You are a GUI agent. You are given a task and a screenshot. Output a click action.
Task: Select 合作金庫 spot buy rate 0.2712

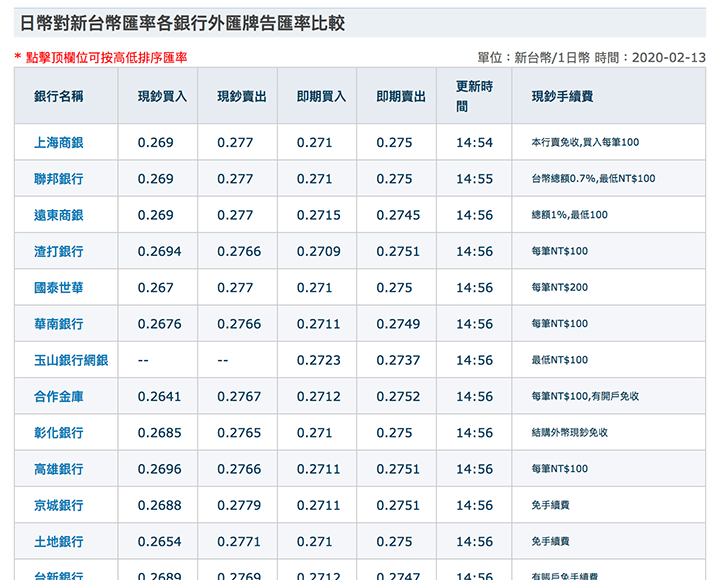click(x=319, y=397)
